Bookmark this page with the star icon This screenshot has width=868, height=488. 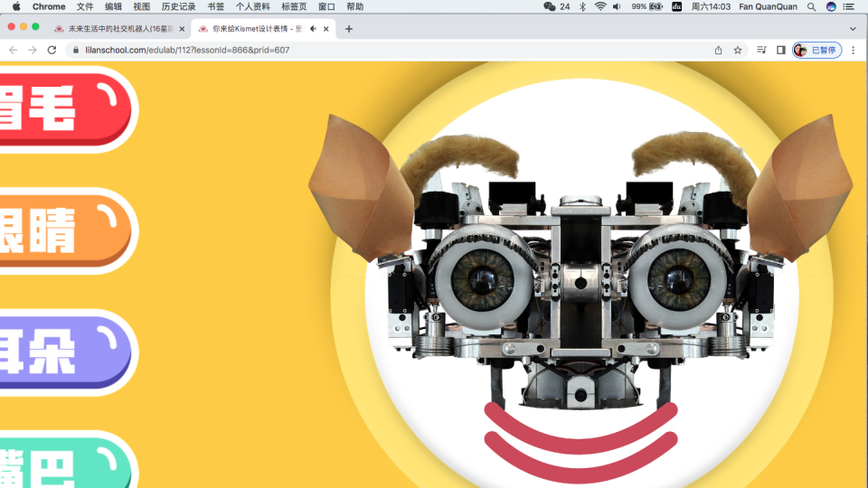[738, 51]
